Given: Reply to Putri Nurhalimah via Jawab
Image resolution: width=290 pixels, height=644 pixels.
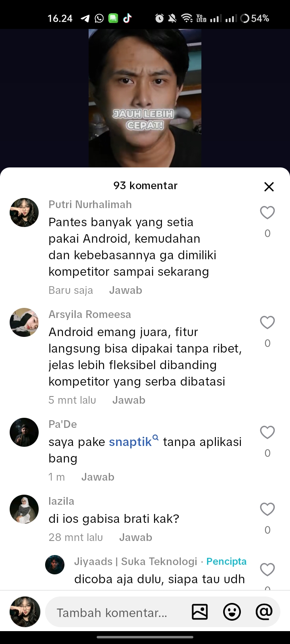Looking at the screenshot, I should tap(126, 290).
